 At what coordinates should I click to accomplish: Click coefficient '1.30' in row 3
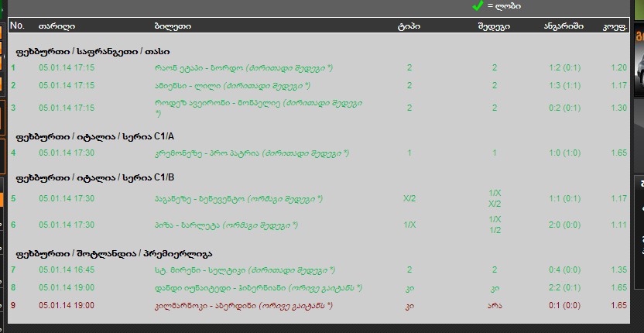[x=619, y=108]
